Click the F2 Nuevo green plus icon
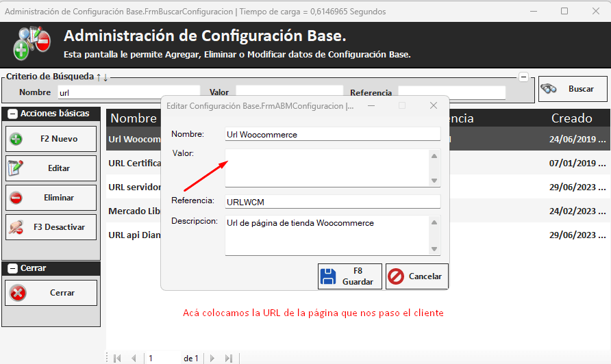This screenshot has height=364, width=611. click(x=16, y=139)
